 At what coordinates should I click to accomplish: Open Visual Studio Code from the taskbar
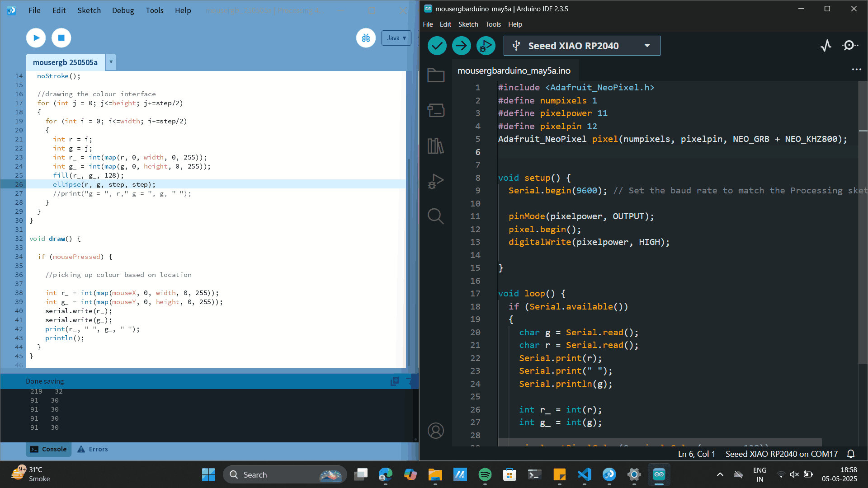585,475
